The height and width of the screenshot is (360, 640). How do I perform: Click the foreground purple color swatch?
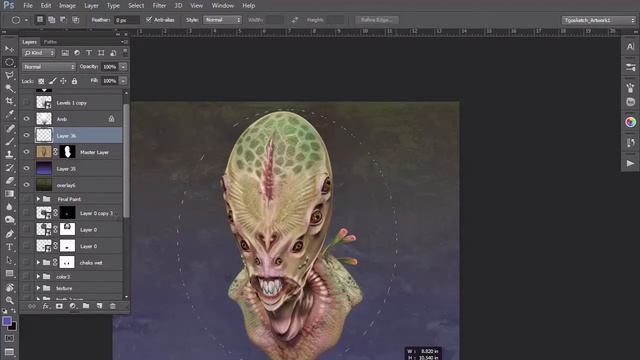7,321
